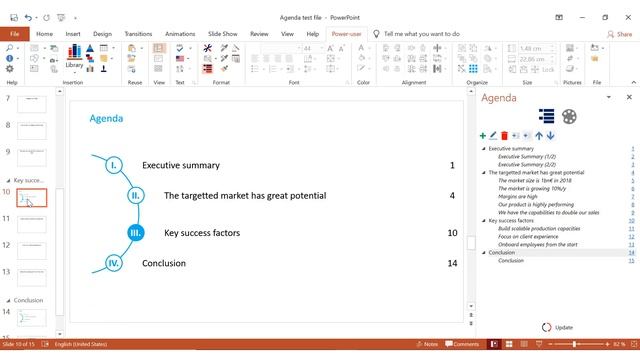Click the blue info icon in Help group
This screenshot has width=640, height=360.
[x=10, y=58]
